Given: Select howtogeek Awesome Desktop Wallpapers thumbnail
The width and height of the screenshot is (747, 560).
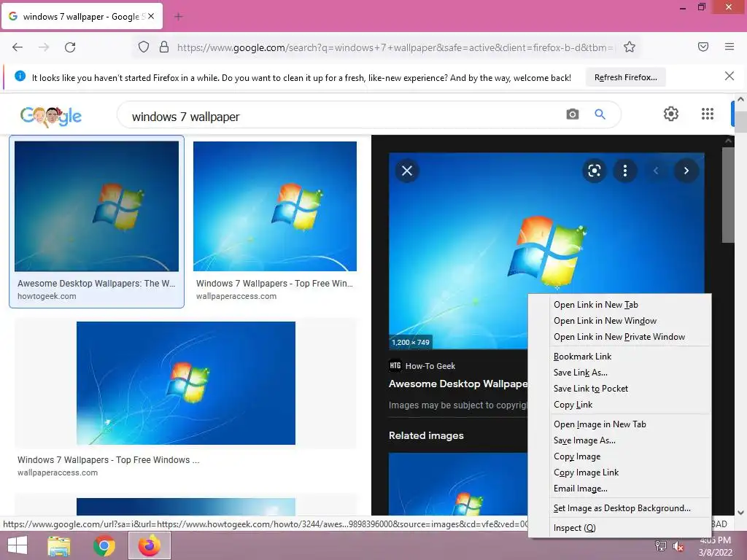Looking at the screenshot, I should 97,206.
